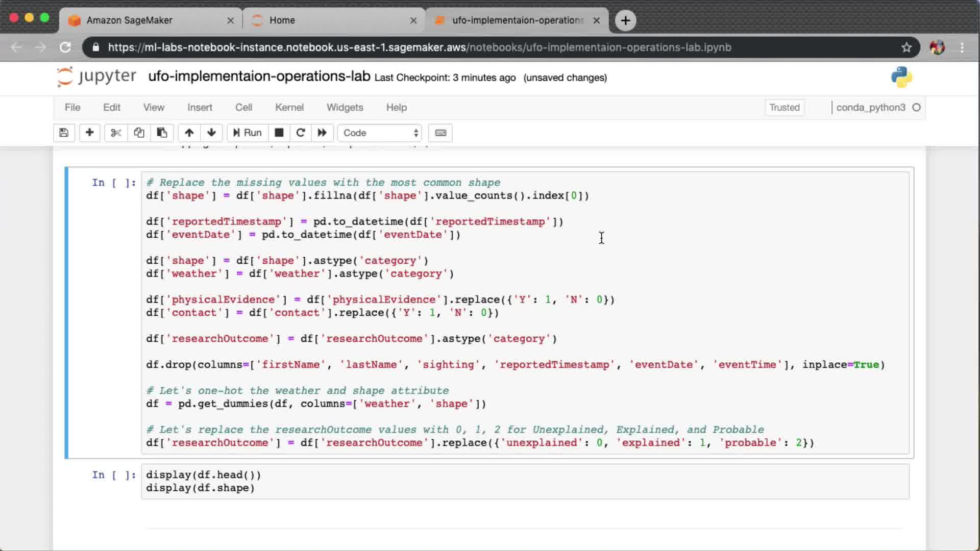This screenshot has width=980, height=551.
Task: Open the Kernel menu
Action: click(x=289, y=107)
